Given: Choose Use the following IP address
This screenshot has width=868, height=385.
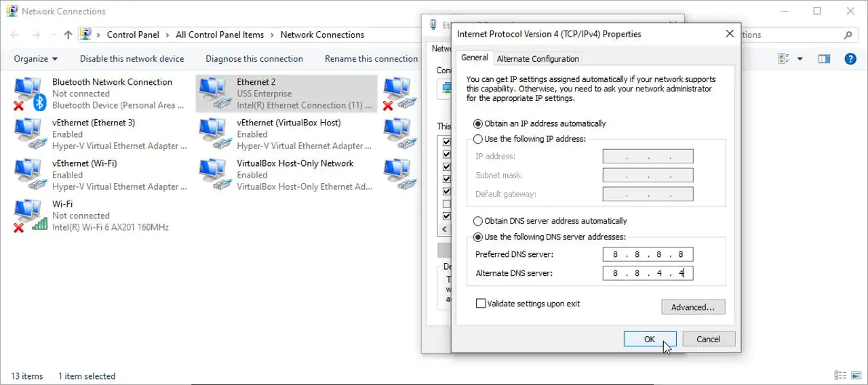Looking at the screenshot, I should (478, 139).
